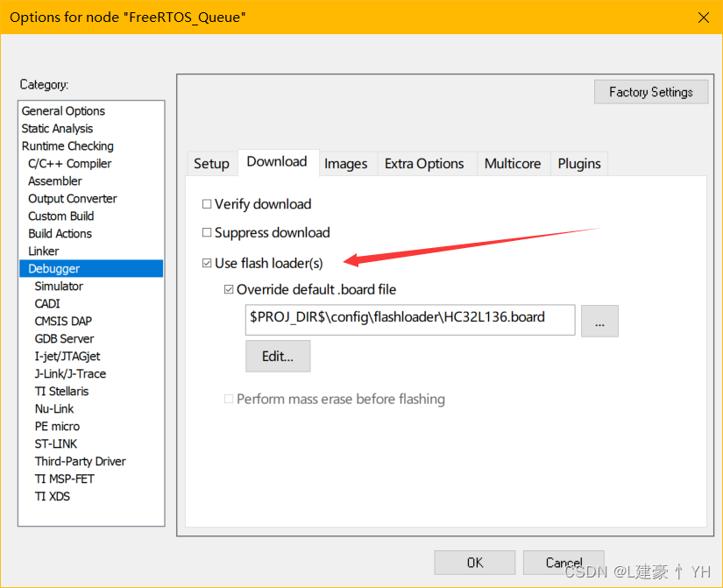
Task: Browse for board file with ellipsis button
Action: (599, 321)
